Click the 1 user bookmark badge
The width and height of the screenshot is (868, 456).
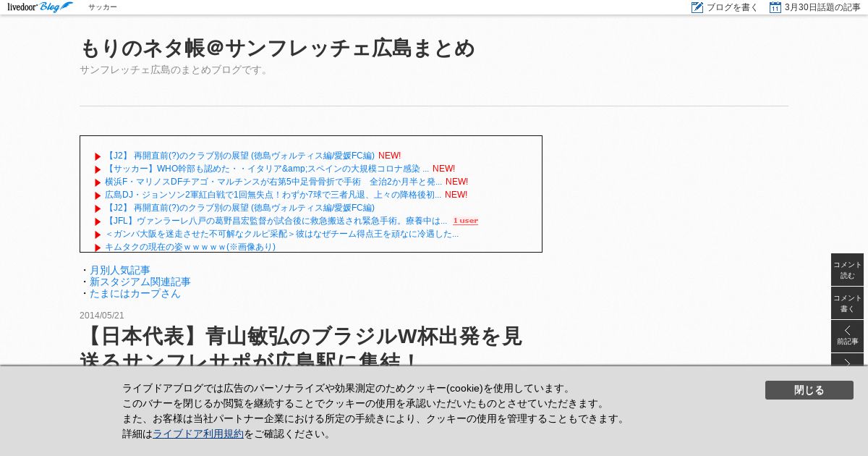(x=466, y=221)
